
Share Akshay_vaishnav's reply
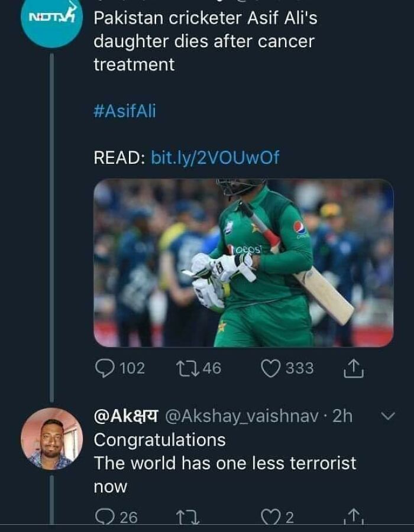pyautogui.click(x=353, y=518)
